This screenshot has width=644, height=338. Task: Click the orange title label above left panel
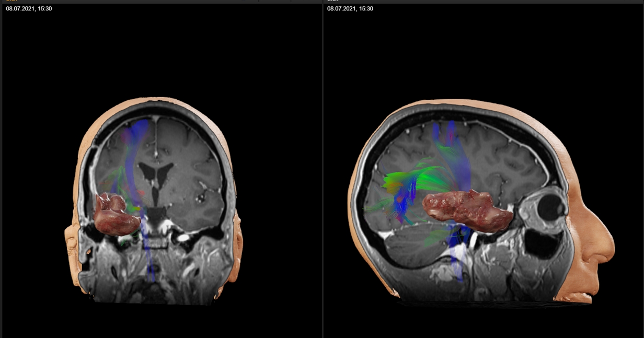tap(11, 2)
